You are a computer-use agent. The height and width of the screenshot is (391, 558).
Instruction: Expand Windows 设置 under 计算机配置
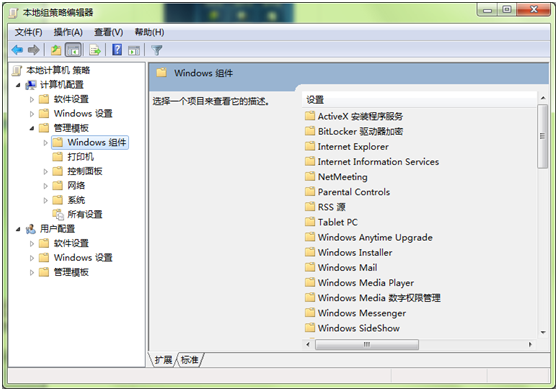click(32, 114)
